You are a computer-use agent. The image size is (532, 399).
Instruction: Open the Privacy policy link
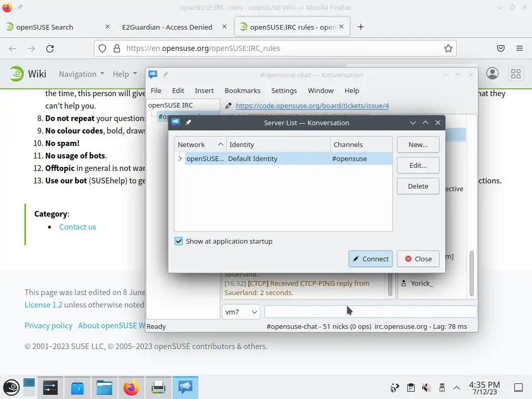pos(48,326)
